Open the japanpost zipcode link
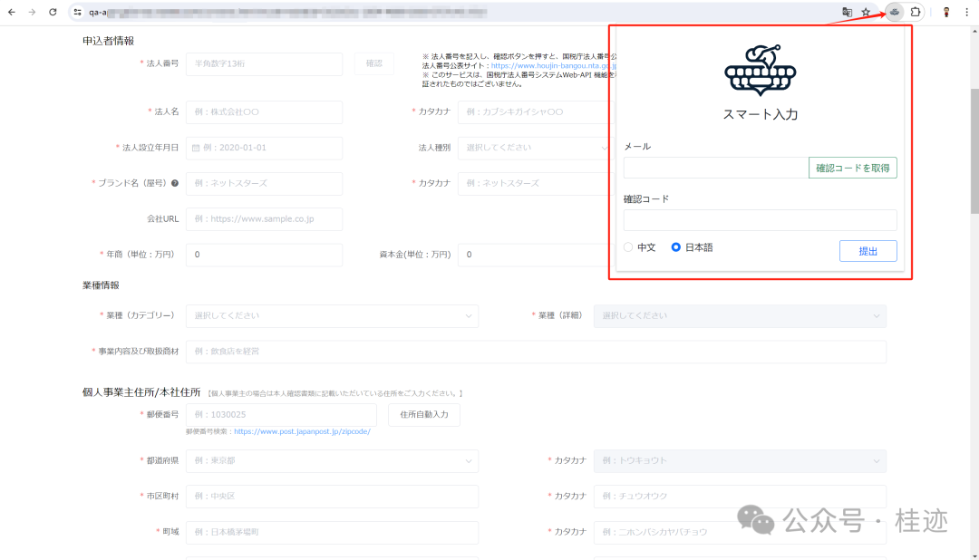The image size is (979, 560). click(302, 432)
